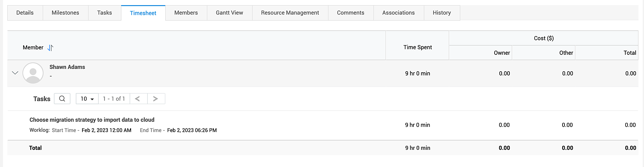
Task: Open the rows-per-page dropdown showing 10
Action: click(87, 99)
